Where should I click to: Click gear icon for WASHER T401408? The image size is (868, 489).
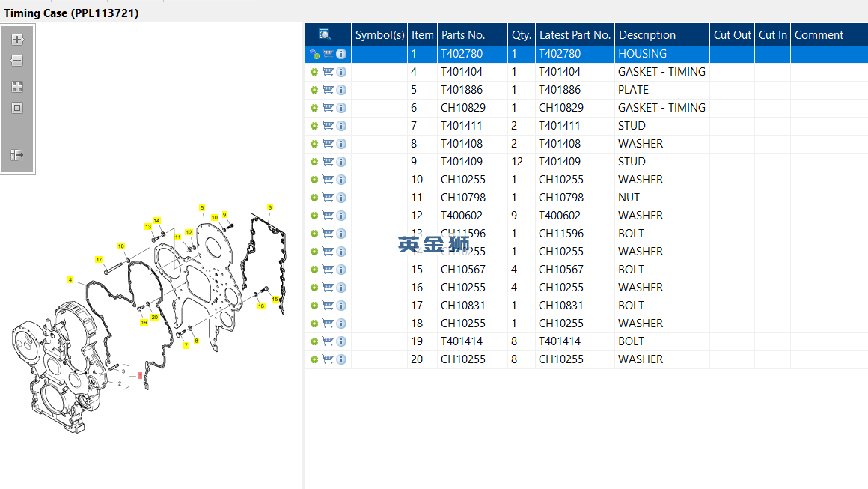coord(314,144)
